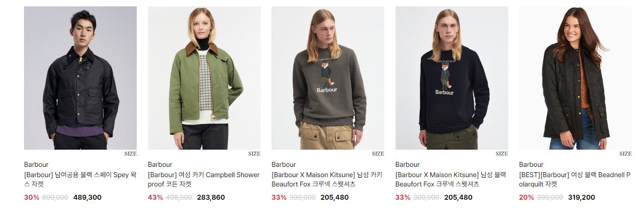The image size is (644, 211).
Task: Open the black Beadnell Polarquilt jacket photo
Action: point(575,78)
